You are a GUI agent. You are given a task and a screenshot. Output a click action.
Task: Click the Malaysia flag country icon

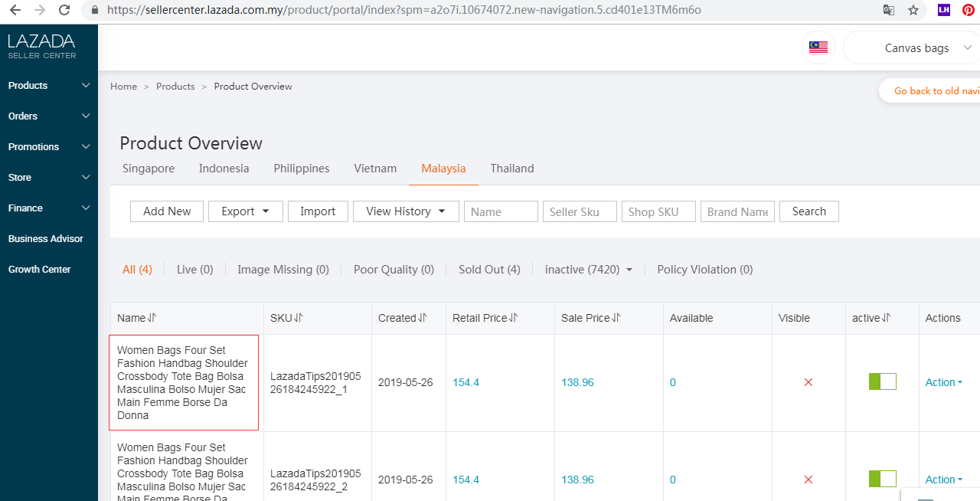pos(818,47)
